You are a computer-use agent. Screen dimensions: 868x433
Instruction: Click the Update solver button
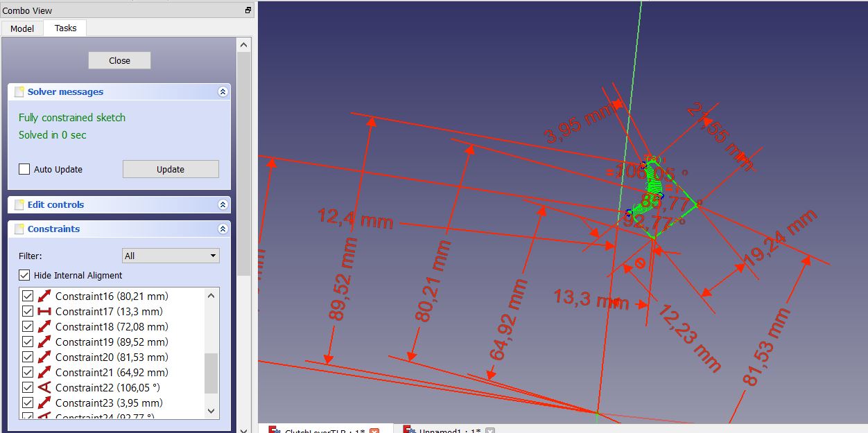click(171, 169)
